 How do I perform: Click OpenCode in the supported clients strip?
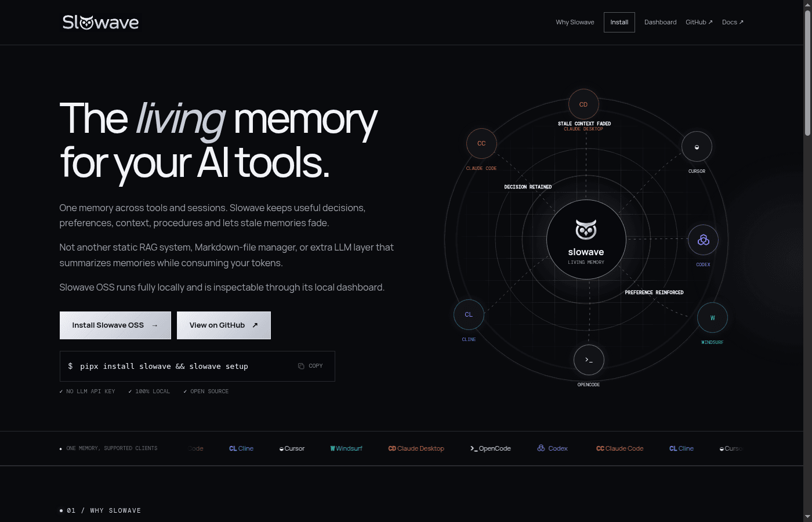coord(491,448)
